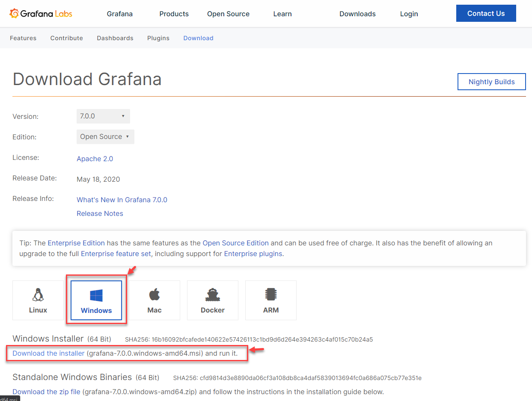This screenshot has width=532, height=401.
Task: Open the Products top menu
Action: (x=174, y=14)
